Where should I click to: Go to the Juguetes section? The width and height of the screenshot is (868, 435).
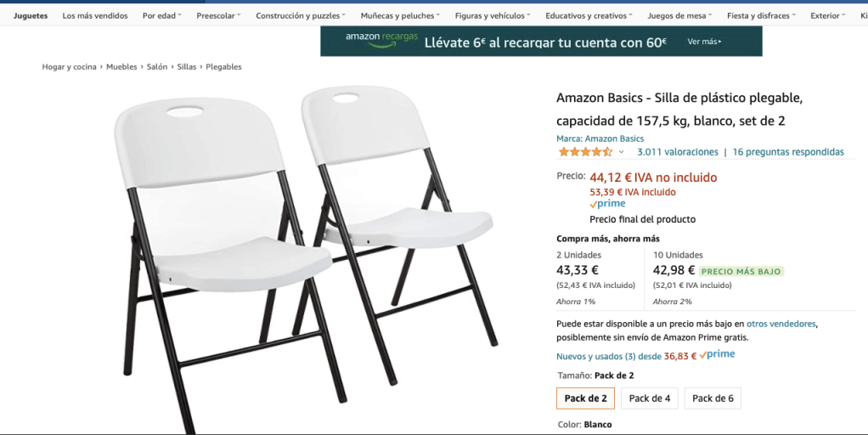31,15
